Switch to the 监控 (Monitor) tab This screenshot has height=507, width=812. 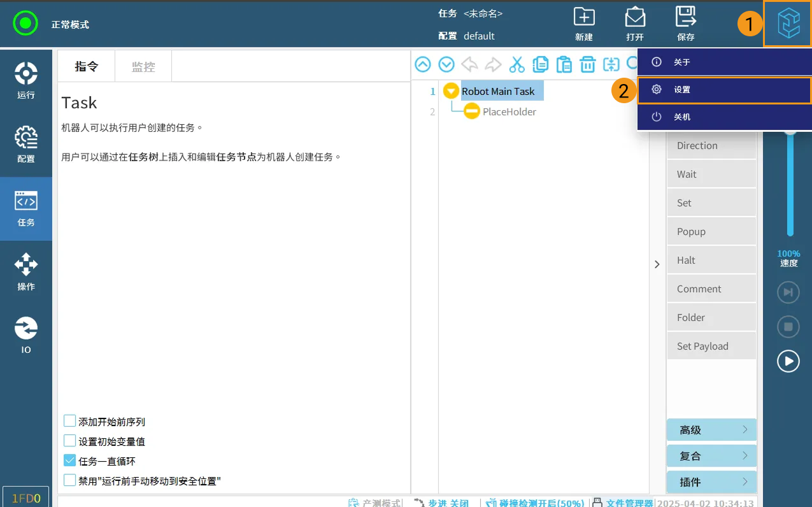tap(143, 66)
